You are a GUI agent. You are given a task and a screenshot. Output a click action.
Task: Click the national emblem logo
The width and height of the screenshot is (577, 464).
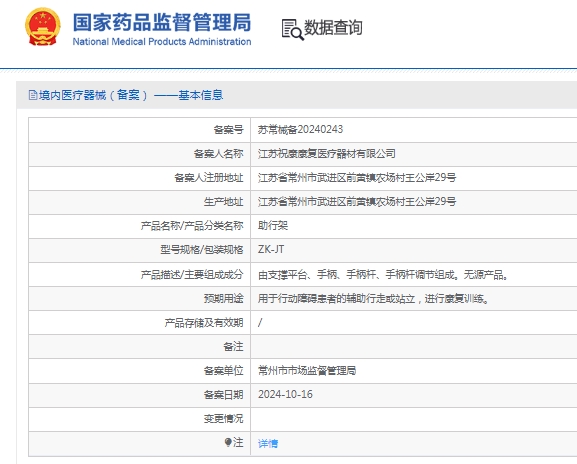[x=43, y=27]
